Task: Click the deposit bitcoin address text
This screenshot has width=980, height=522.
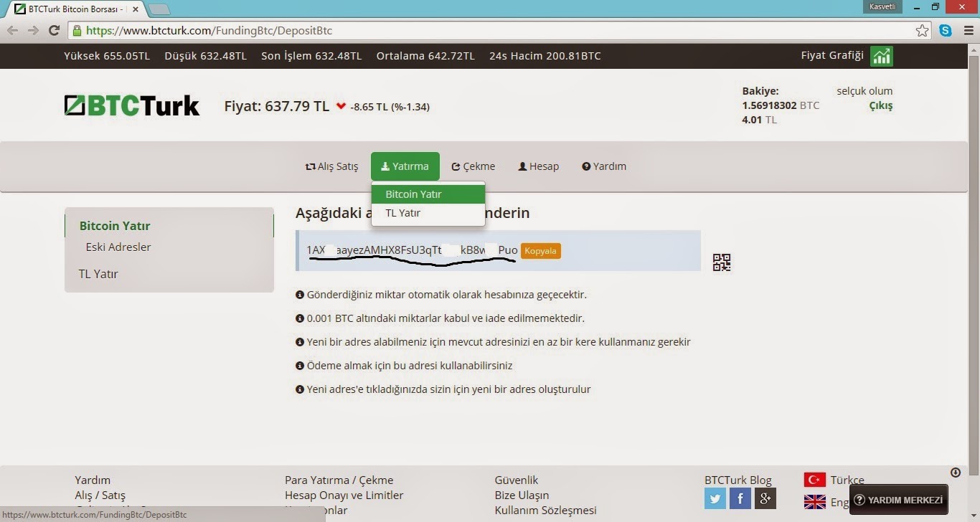Action: click(413, 250)
